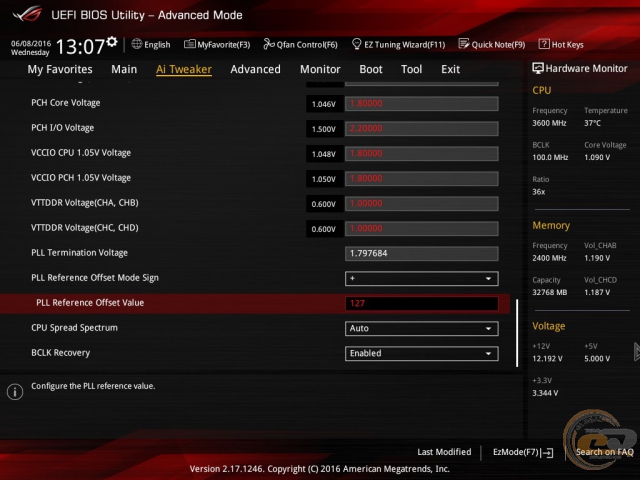Switch to My Favorites tab

tap(60, 69)
